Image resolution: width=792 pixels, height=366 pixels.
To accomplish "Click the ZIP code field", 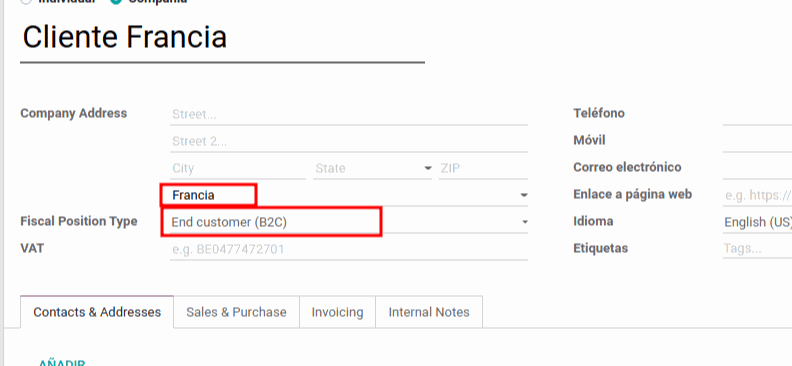I will (x=483, y=168).
